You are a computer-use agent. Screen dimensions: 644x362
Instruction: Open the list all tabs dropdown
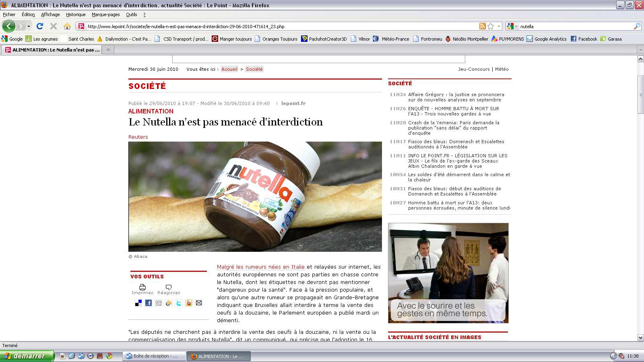click(640, 50)
